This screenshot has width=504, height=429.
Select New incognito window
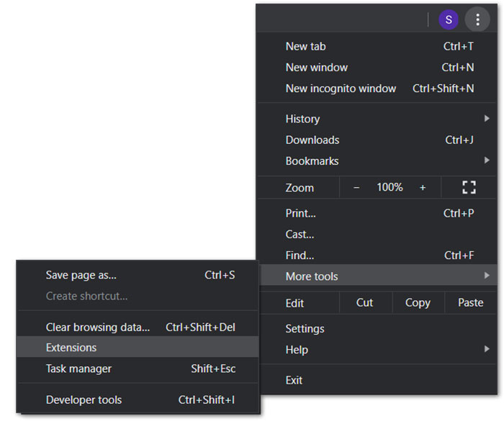click(341, 89)
